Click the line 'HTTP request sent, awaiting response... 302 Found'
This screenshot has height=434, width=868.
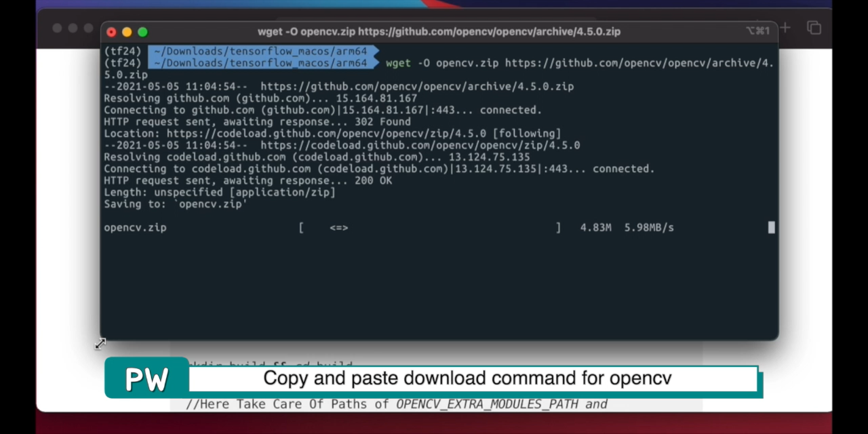(257, 122)
